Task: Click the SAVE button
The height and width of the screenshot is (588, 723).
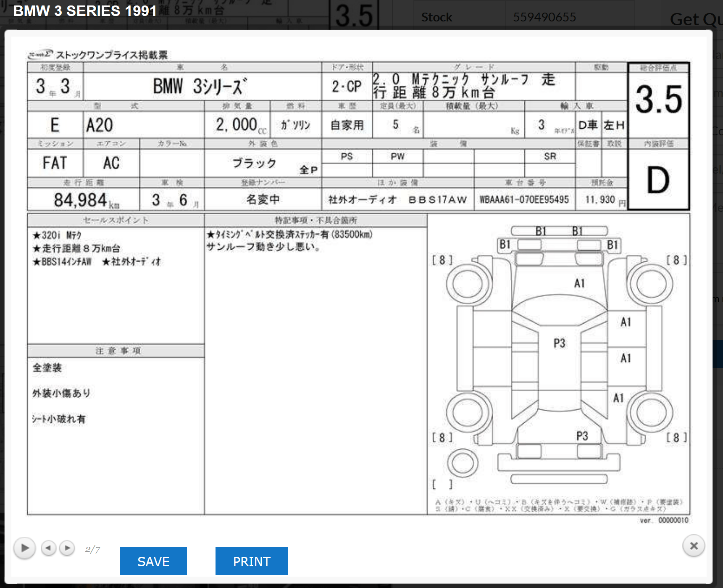Action: point(153,561)
